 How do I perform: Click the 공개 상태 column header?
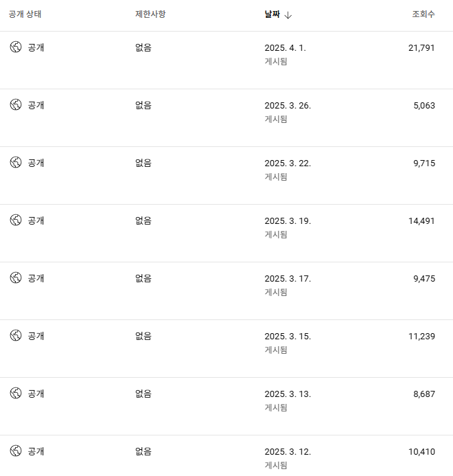click(25, 14)
